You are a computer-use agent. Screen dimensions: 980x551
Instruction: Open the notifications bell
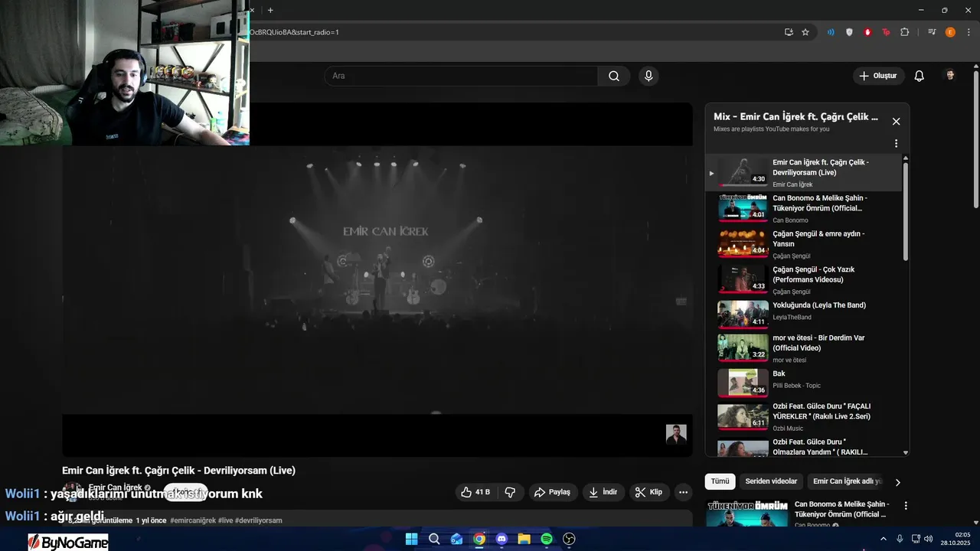coord(920,76)
